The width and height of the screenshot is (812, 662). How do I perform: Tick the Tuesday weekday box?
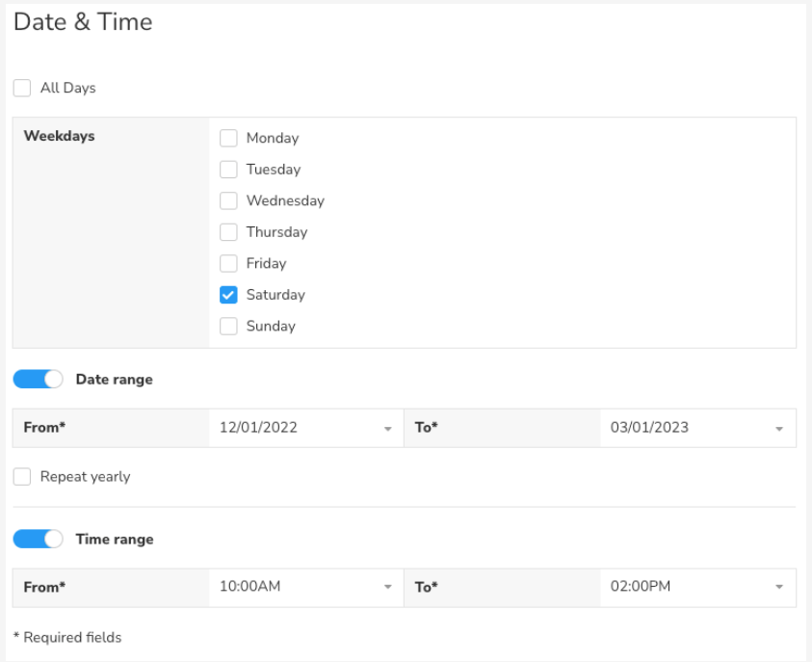228,170
